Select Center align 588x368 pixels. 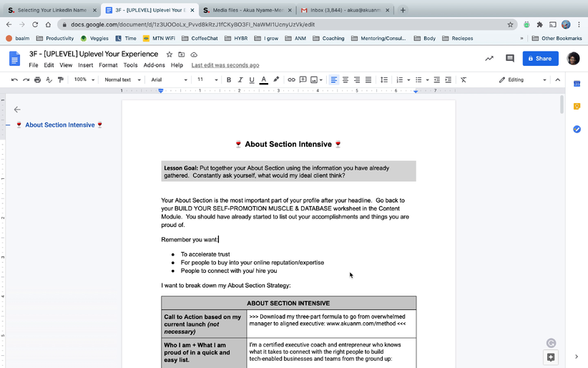pyautogui.click(x=346, y=79)
